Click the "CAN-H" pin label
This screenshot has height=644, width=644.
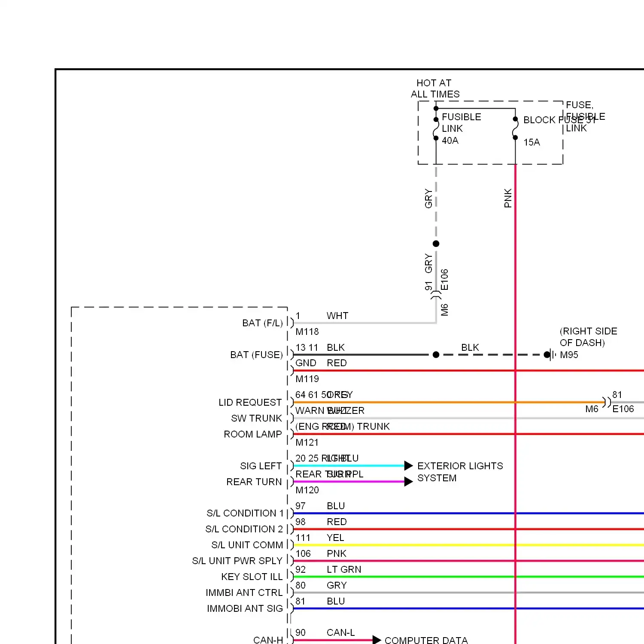tap(268, 640)
